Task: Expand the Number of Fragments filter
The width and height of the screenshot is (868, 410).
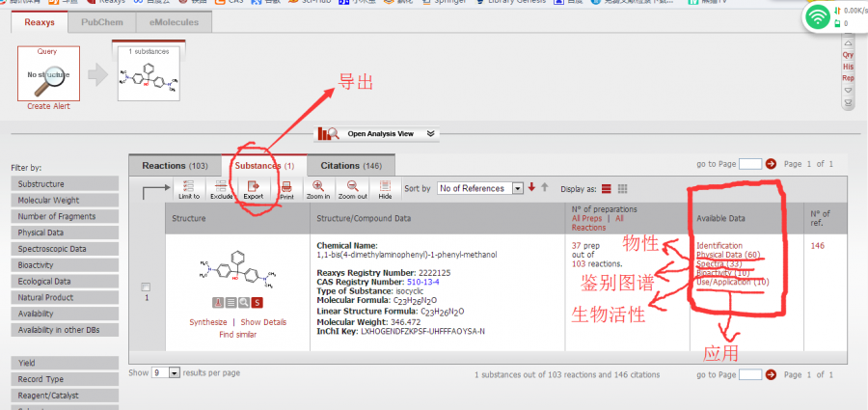Action: (65, 216)
